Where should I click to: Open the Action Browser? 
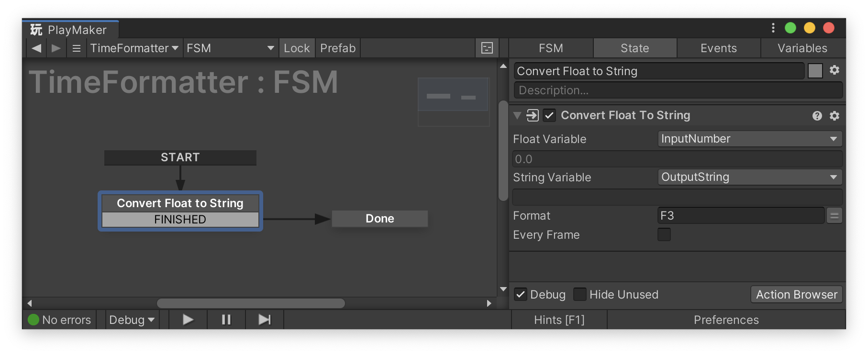(797, 294)
